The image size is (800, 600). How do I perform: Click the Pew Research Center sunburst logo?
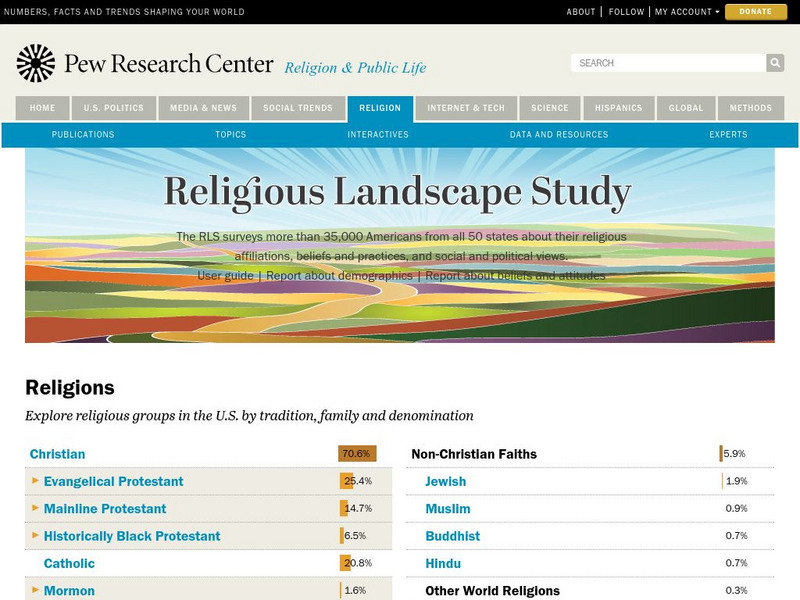pyautogui.click(x=36, y=63)
